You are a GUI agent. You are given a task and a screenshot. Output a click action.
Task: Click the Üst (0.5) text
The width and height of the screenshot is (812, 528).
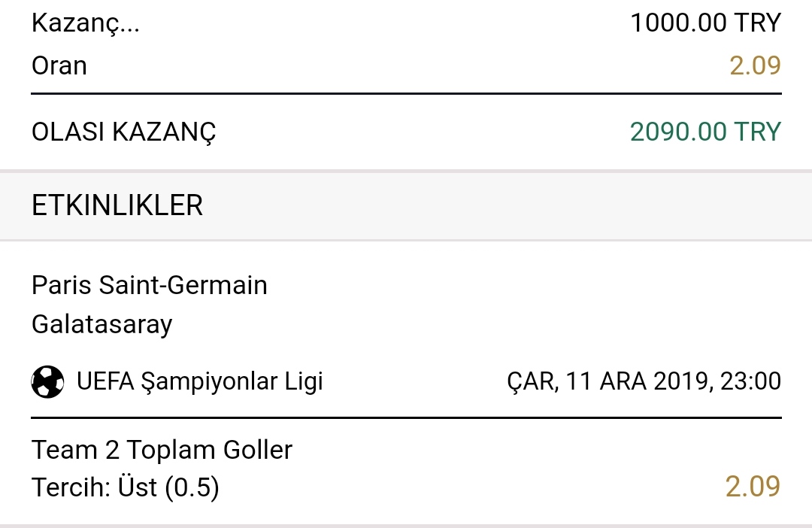(x=169, y=487)
